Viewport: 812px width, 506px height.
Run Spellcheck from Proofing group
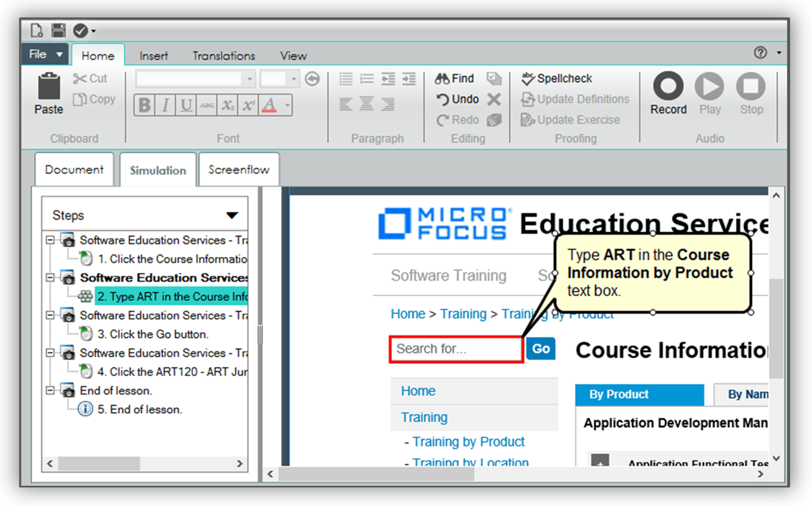[x=557, y=79]
